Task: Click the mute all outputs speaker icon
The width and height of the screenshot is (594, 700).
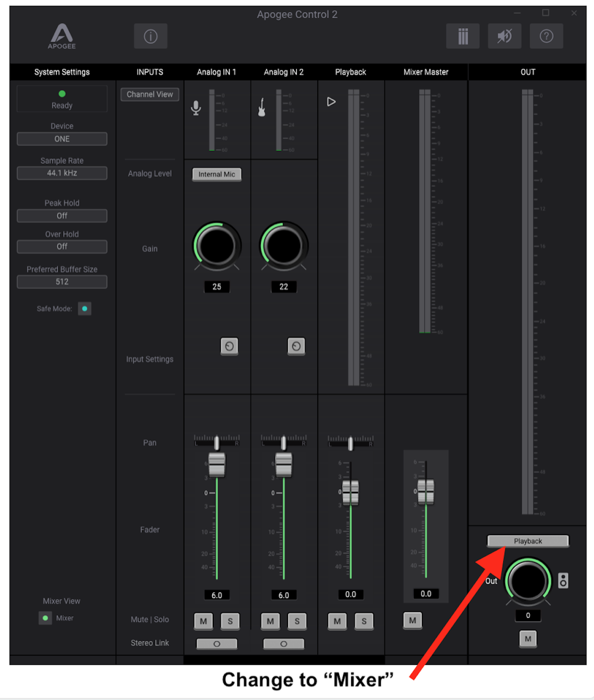Action: [505, 36]
